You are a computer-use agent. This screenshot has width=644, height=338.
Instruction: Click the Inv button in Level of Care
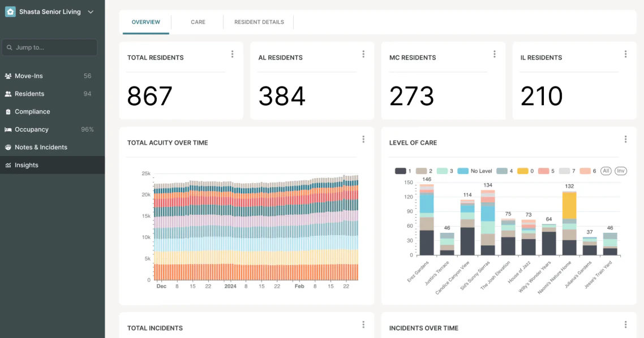(620, 171)
